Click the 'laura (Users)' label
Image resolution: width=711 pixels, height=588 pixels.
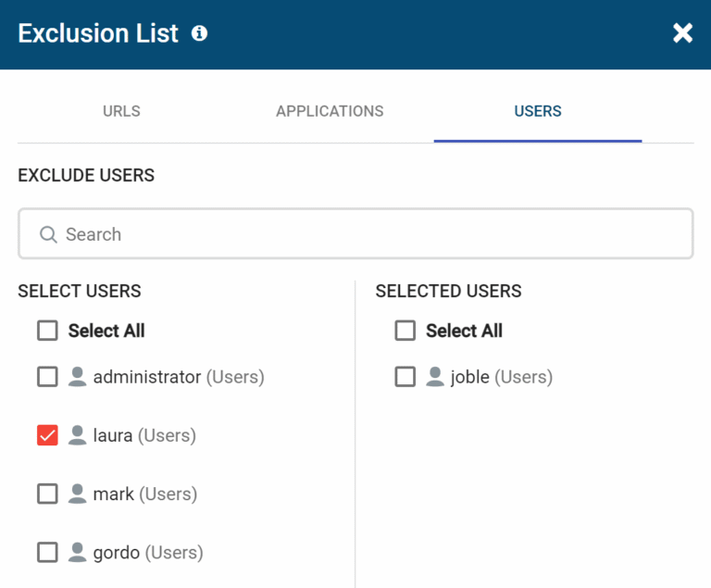click(144, 435)
